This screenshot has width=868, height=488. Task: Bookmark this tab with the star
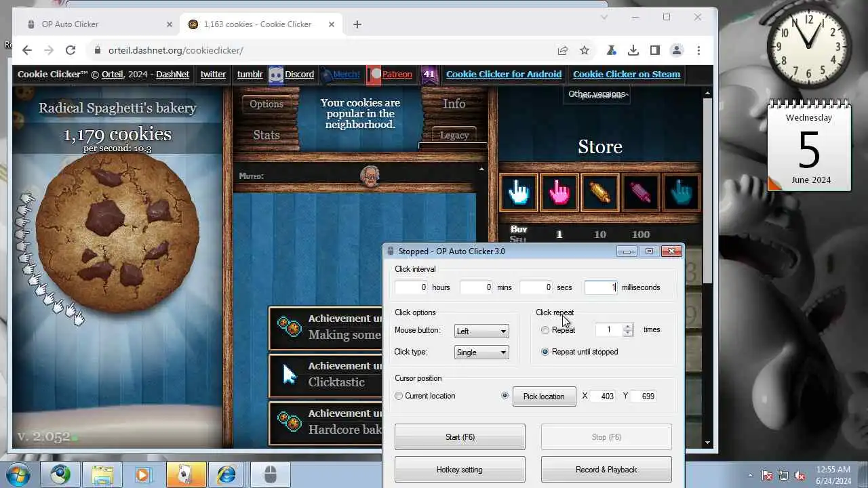[x=585, y=50]
